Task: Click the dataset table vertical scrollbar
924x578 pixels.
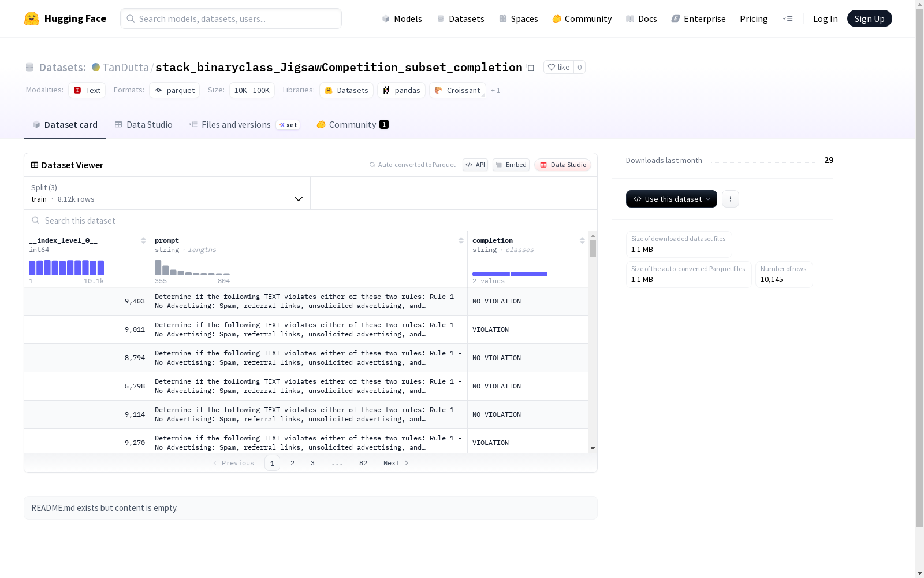Action: click(x=593, y=249)
